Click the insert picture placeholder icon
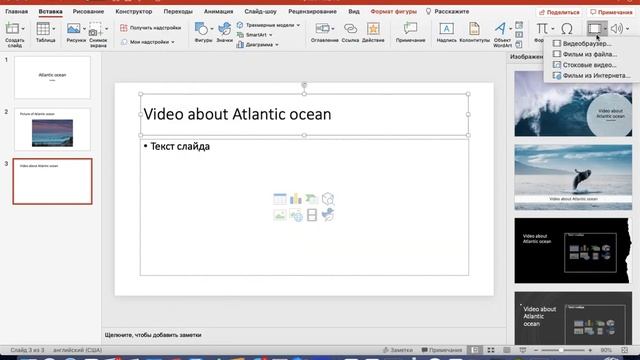Viewport: 640px width, 360px height. tap(280, 215)
